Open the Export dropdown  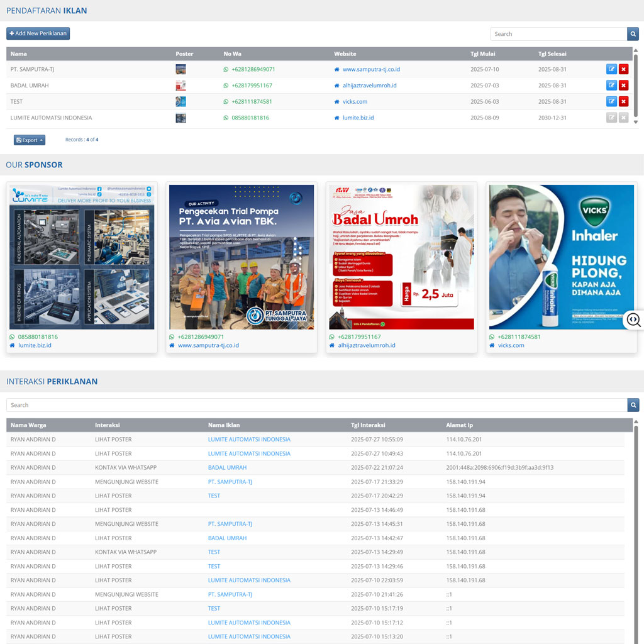click(x=30, y=140)
